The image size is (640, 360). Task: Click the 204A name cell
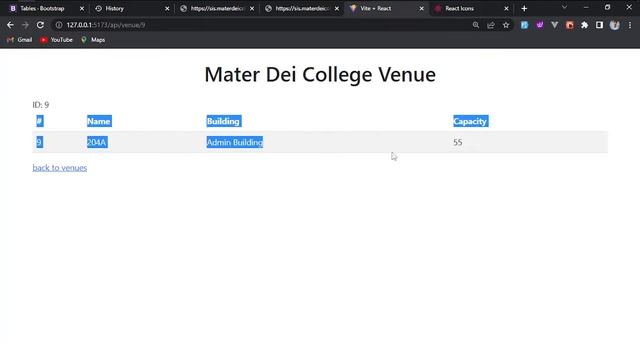coord(97,142)
